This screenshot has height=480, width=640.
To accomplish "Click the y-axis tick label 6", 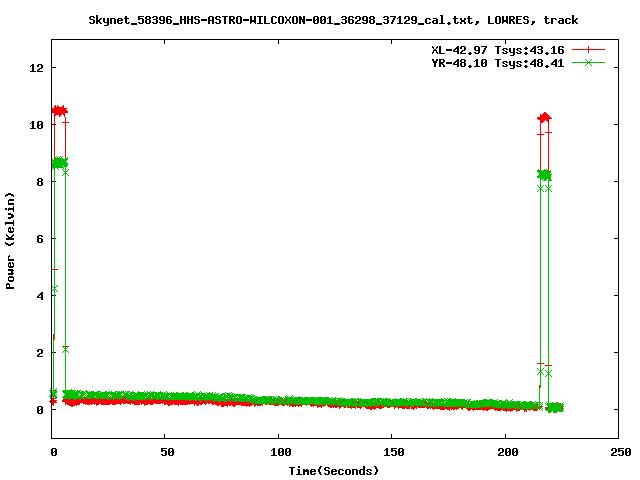I will pos(40,239).
